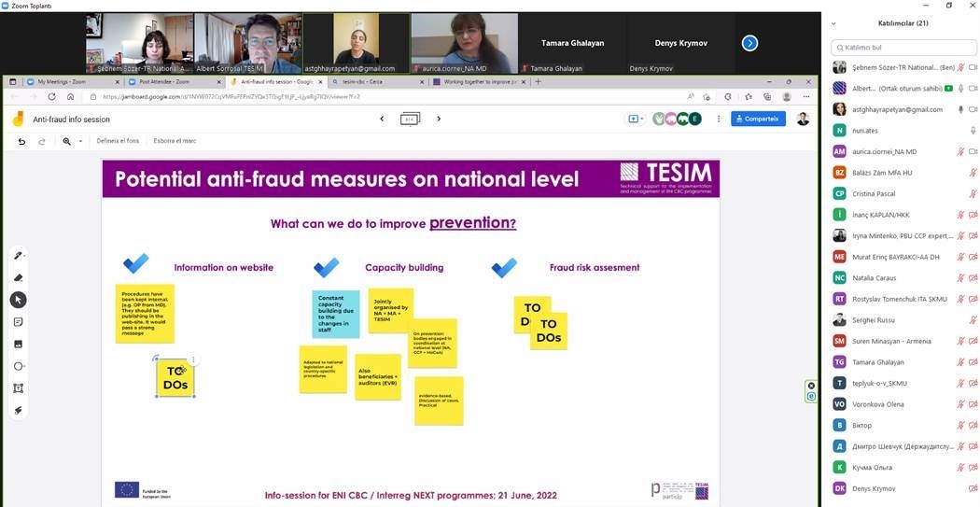
Task: Choose the Circle shape tool
Action: (18, 366)
